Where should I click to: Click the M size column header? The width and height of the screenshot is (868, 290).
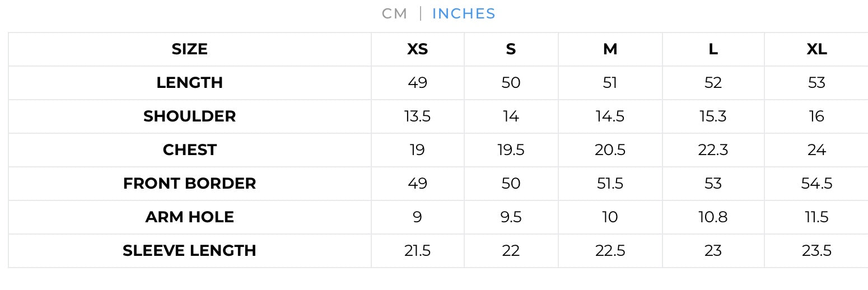pyautogui.click(x=610, y=49)
